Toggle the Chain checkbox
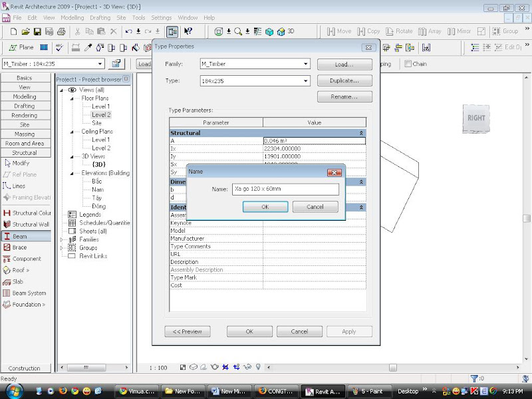 (x=408, y=64)
